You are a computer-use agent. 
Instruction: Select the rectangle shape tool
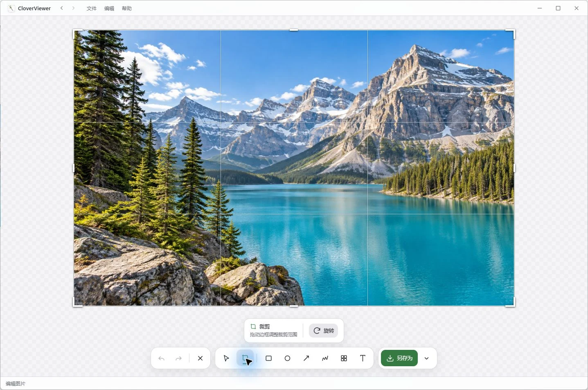pos(268,358)
